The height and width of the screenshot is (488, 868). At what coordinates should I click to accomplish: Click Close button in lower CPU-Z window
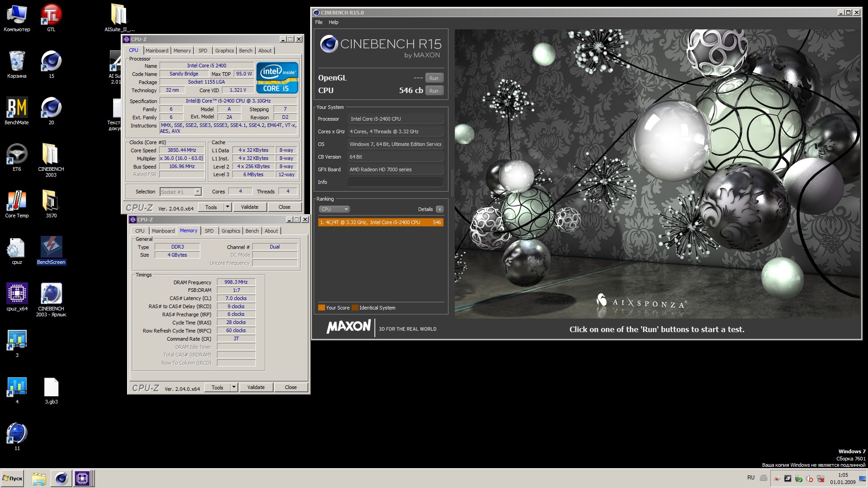click(291, 387)
